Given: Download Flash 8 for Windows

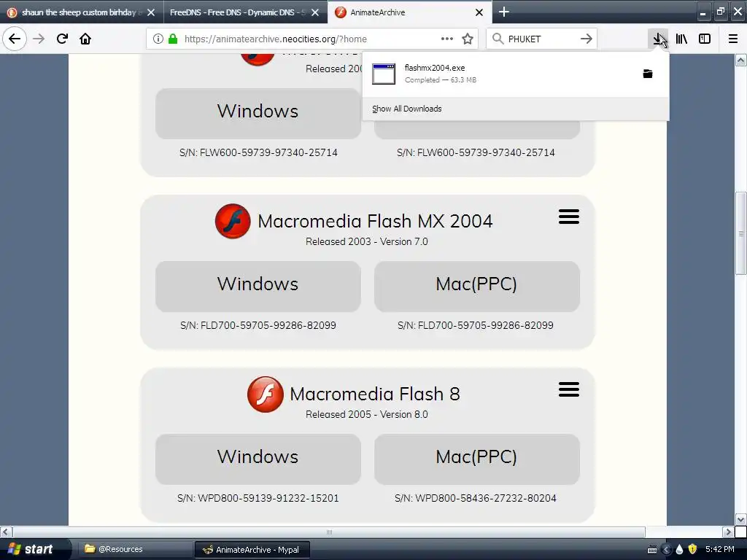Looking at the screenshot, I should (258, 459).
